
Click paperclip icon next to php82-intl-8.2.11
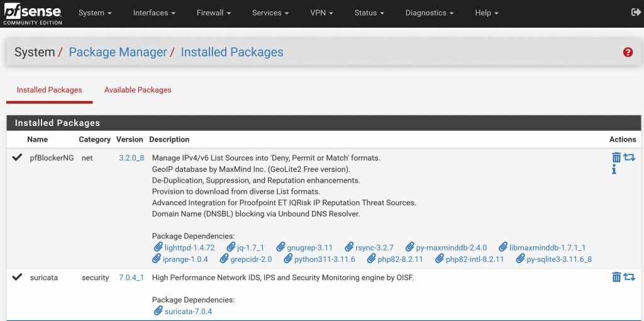click(440, 259)
